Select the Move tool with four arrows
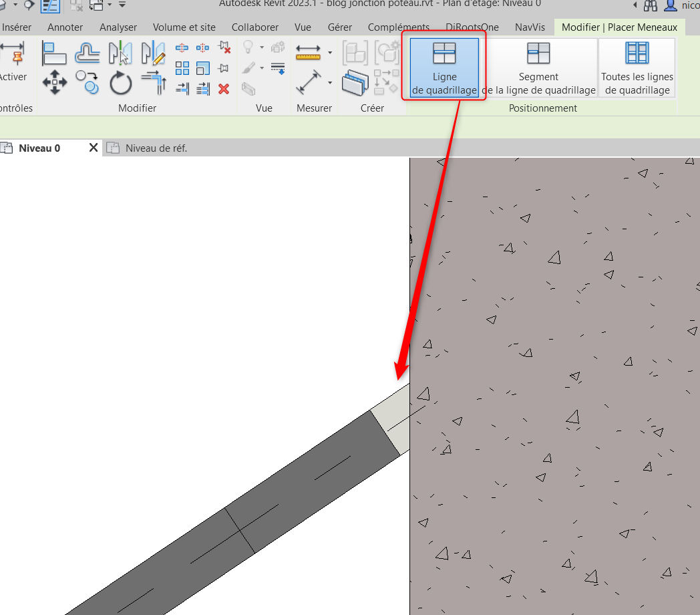The height and width of the screenshot is (615, 700). (x=54, y=83)
